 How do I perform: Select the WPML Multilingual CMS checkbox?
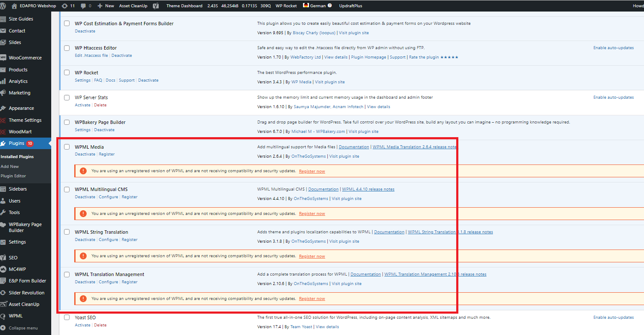point(67,189)
